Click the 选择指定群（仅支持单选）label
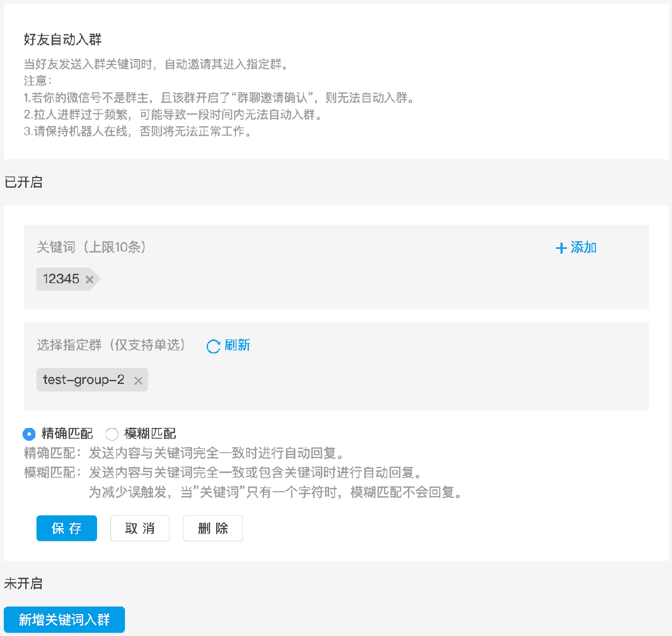Viewport: 672px width, 636px height. click(x=111, y=345)
